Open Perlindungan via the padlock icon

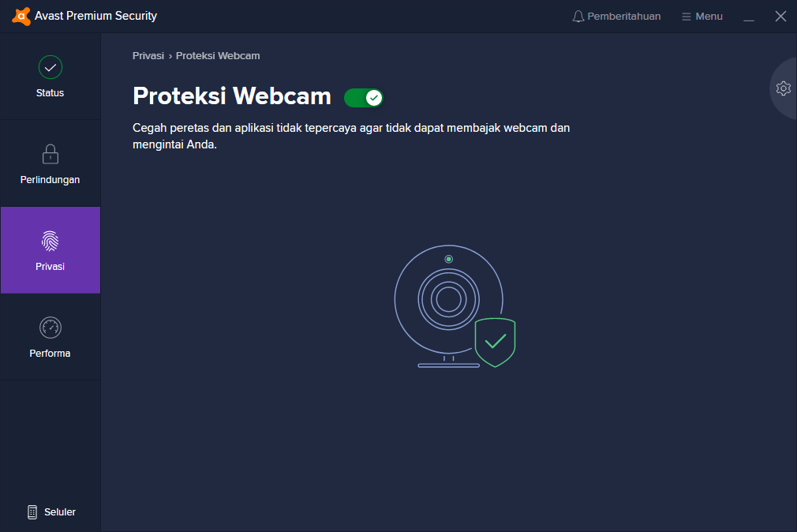(51, 154)
